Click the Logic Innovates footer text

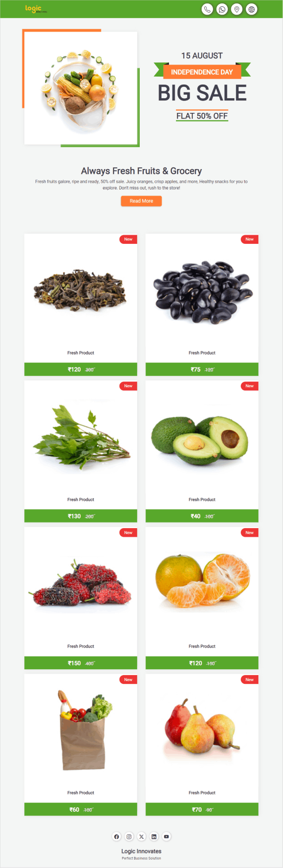tap(141, 851)
